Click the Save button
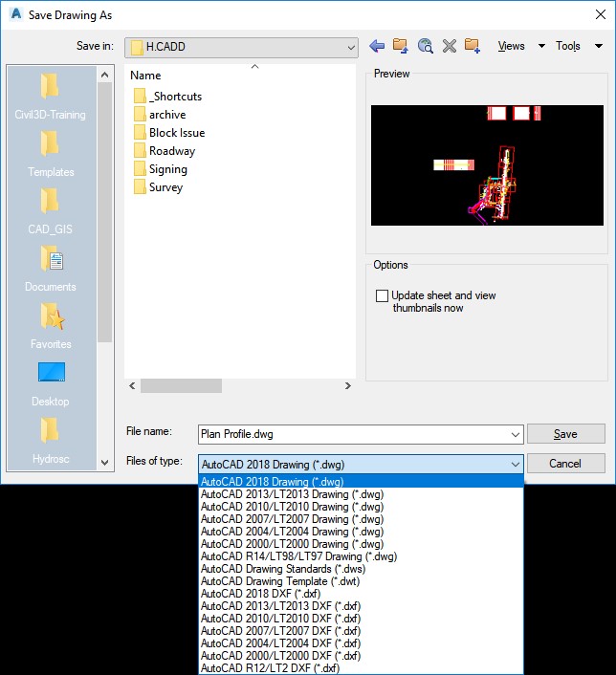The width and height of the screenshot is (616, 675). coord(565,434)
